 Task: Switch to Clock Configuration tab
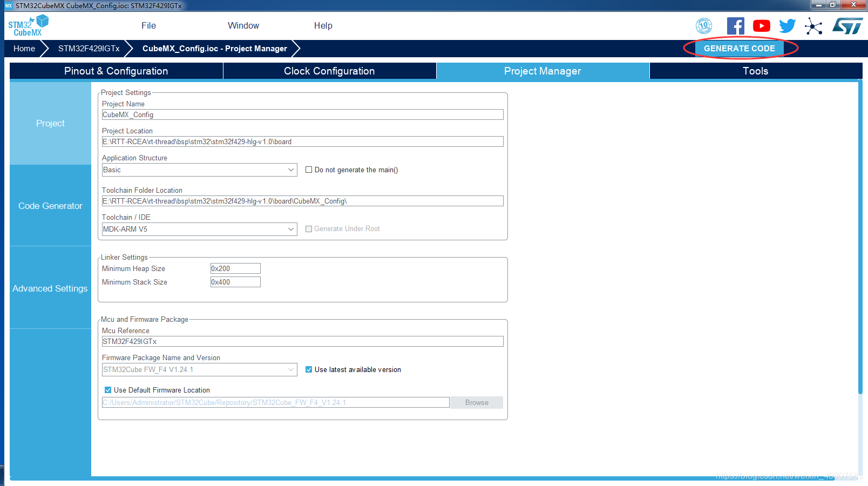(329, 71)
